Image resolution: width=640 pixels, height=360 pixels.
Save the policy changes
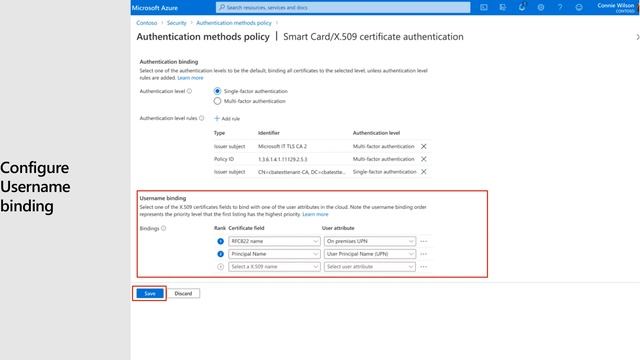coord(150,293)
